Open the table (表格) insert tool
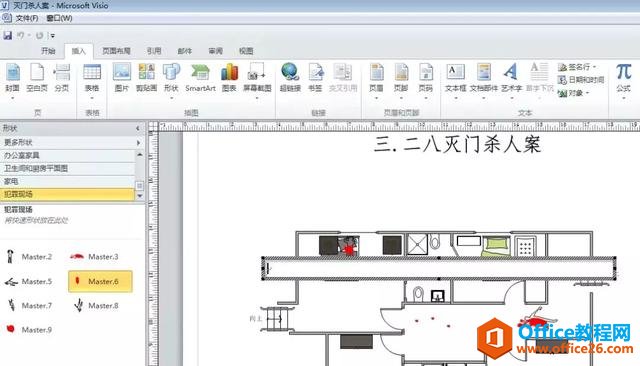This screenshot has width=640, height=366. [x=92, y=80]
